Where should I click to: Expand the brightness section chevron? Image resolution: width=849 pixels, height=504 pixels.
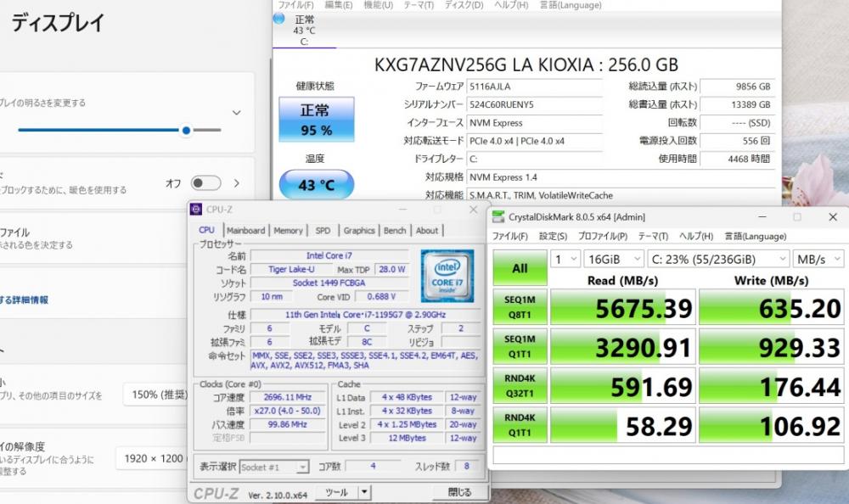pyautogui.click(x=236, y=113)
